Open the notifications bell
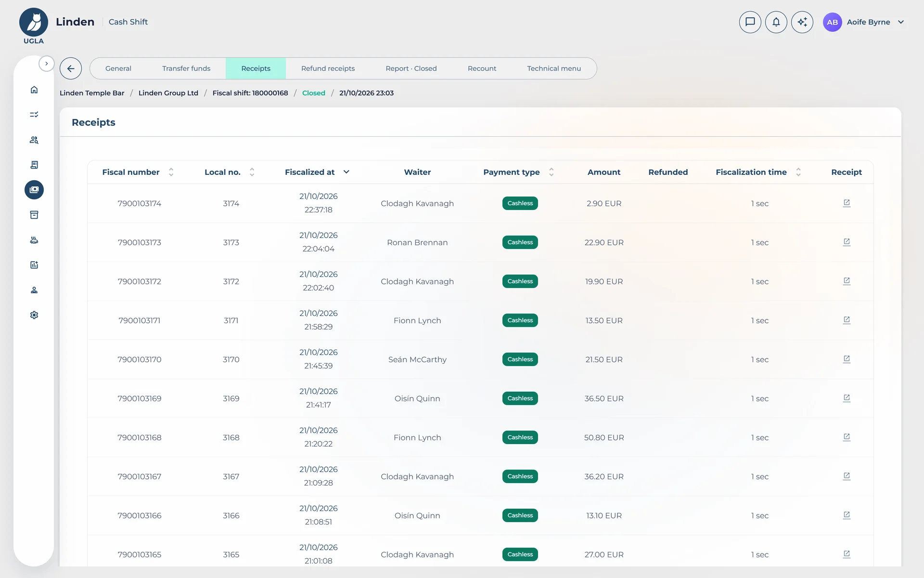This screenshot has height=578, width=924. pyautogui.click(x=776, y=22)
